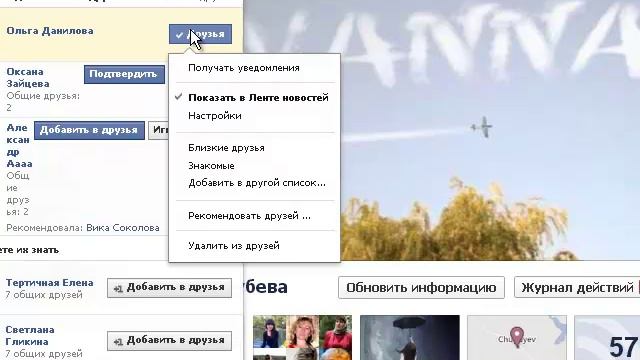
Task: Click the checkmark icon on Друзья button
Action: pos(179,35)
